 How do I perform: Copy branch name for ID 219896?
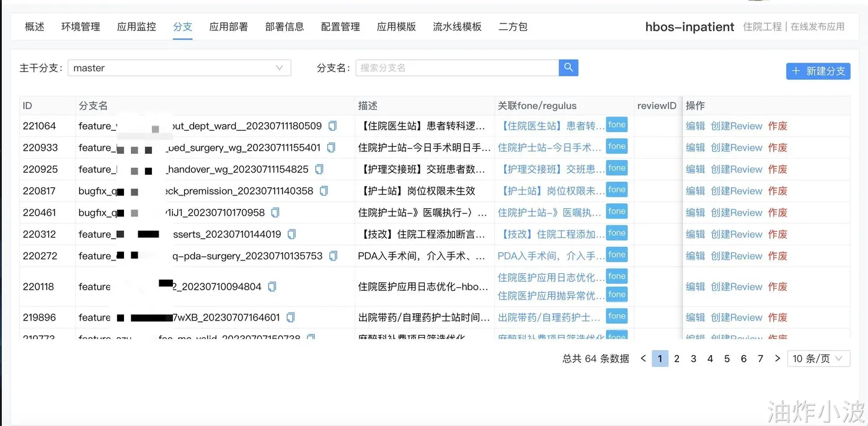coord(290,317)
